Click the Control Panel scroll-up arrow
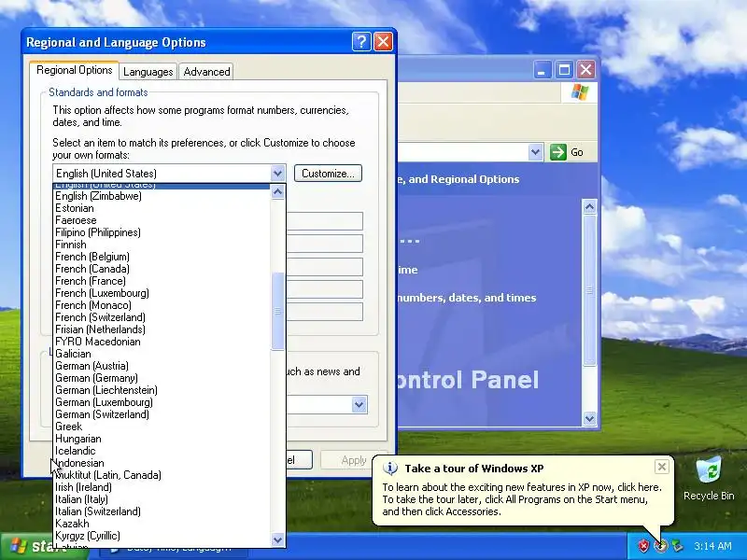Screen dimensions: 747x560 [589, 206]
